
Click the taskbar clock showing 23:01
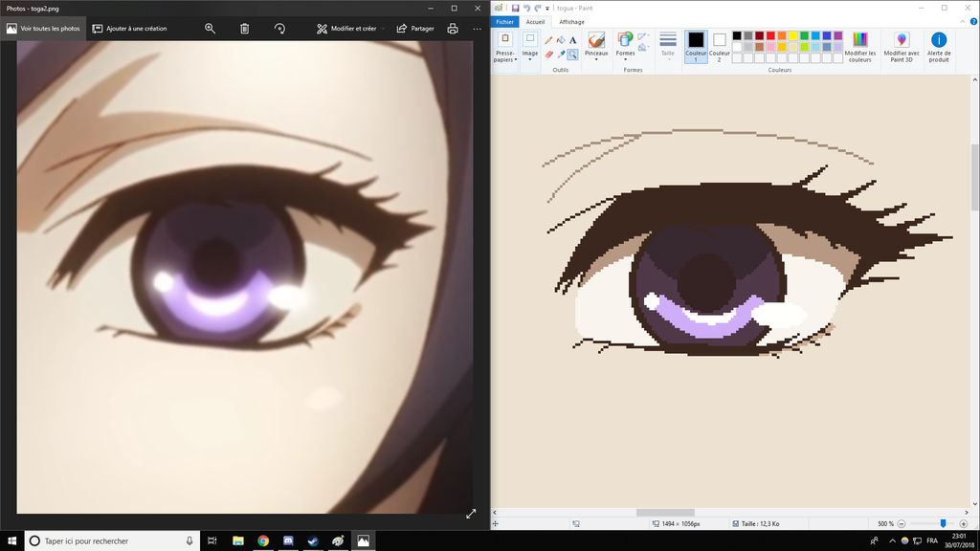tap(959, 541)
